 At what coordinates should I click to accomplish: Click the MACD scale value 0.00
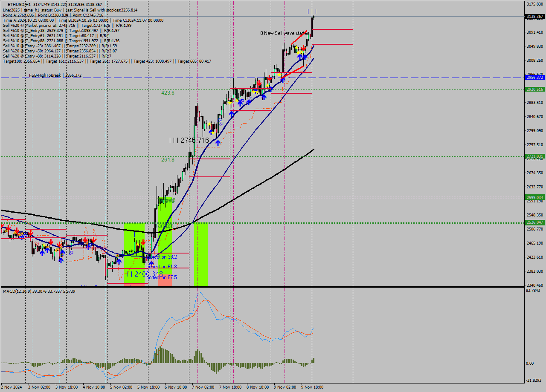click(530, 363)
